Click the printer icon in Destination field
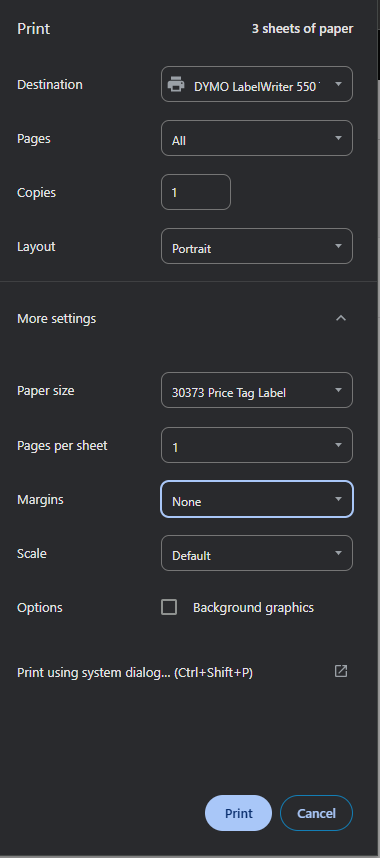Image resolution: width=380 pixels, height=858 pixels. coord(176,85)
